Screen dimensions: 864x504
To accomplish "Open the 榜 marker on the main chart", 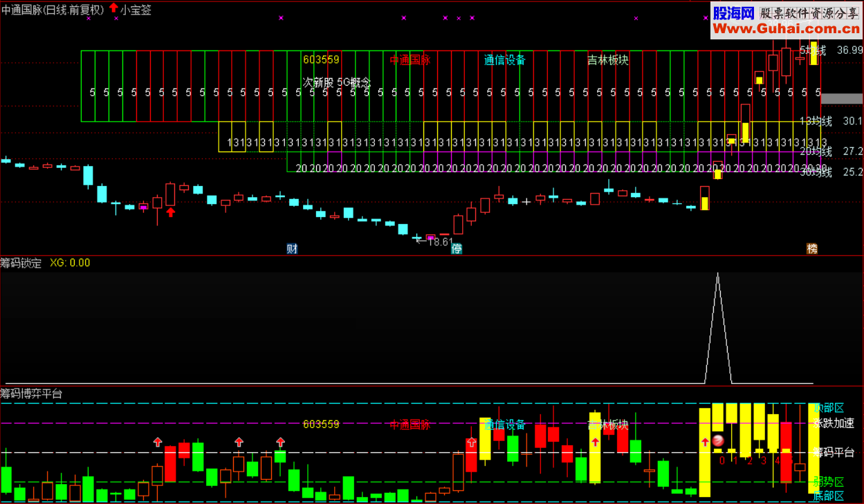I will pyautogui.click(x=812, y=249).
